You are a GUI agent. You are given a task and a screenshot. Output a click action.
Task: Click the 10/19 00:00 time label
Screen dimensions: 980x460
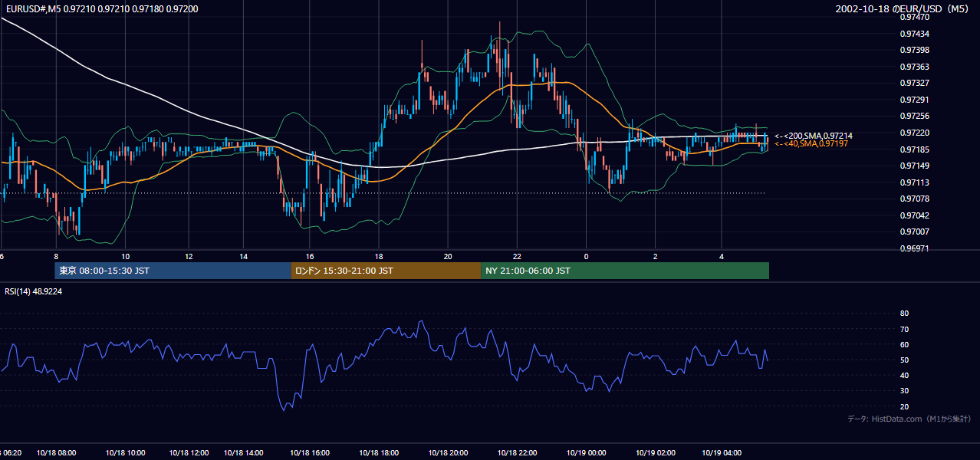[586, 453]
